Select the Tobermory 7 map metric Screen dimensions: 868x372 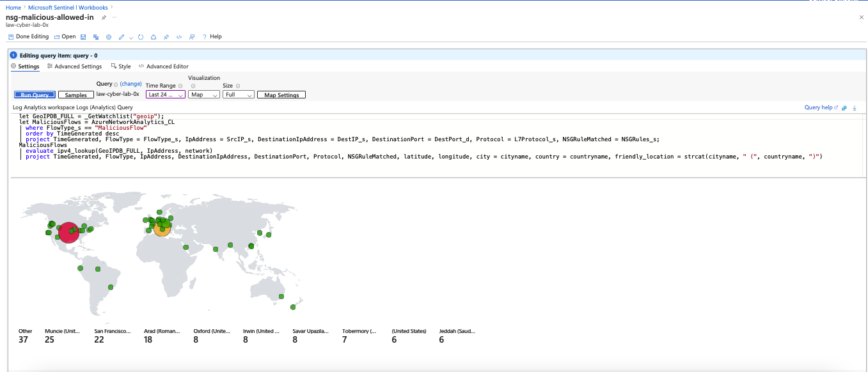point(359,336)
